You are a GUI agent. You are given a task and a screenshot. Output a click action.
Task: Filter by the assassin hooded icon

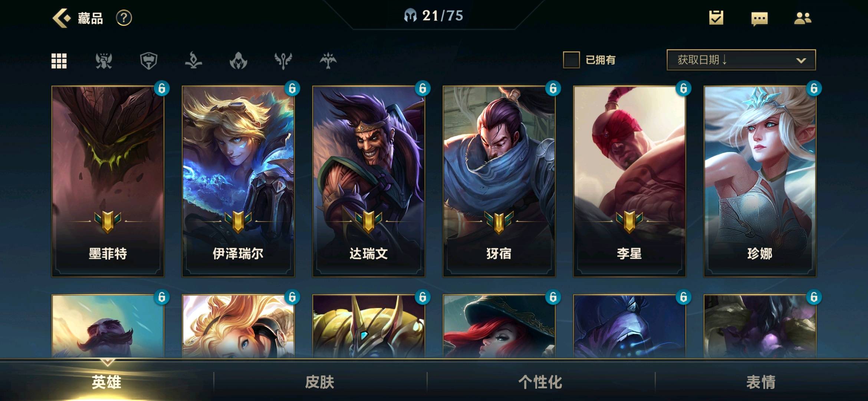point(239,61)
